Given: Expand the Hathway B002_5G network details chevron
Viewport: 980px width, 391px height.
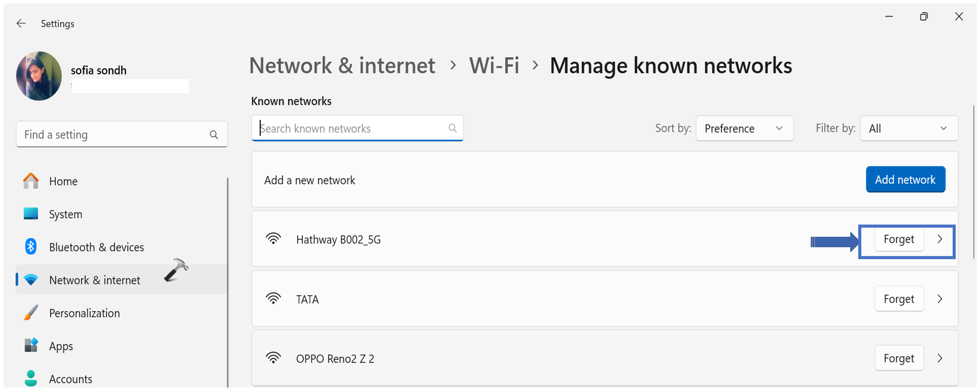Looking at the screenshot, I should 940,239.
